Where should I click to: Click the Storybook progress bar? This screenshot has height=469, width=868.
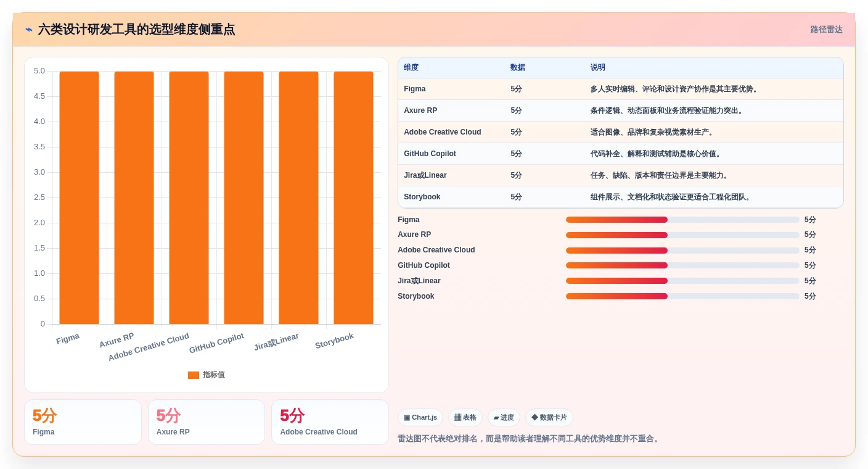coord(682,296)
